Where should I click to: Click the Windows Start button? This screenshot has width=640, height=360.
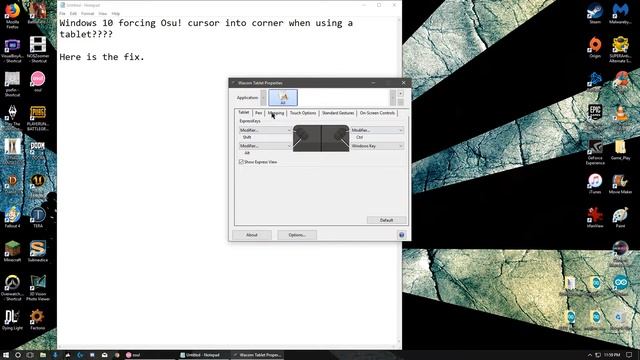(6, 355)
